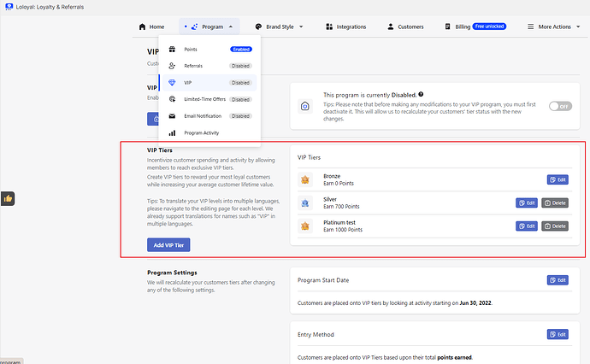
Task: Click the Customers person icon
Action: tap(391, 26)
